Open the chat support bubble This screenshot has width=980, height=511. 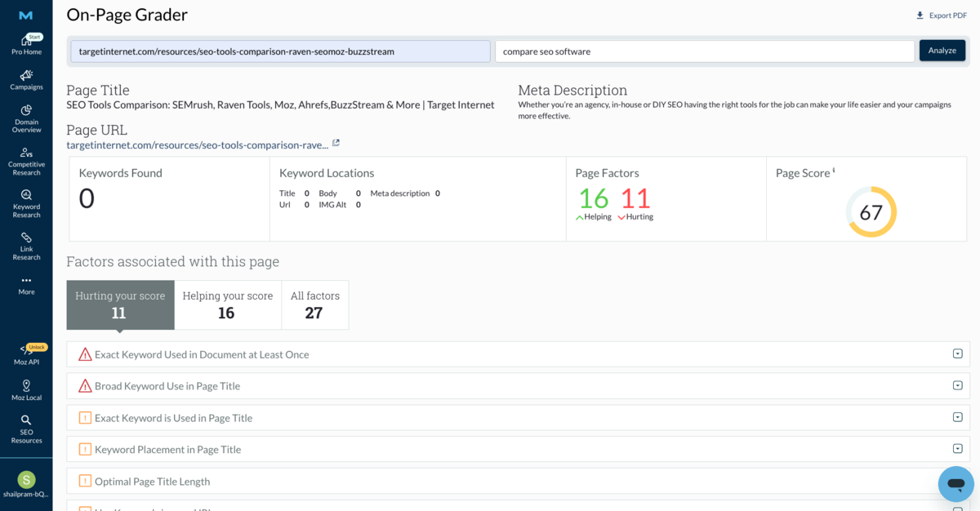(955, 484)
